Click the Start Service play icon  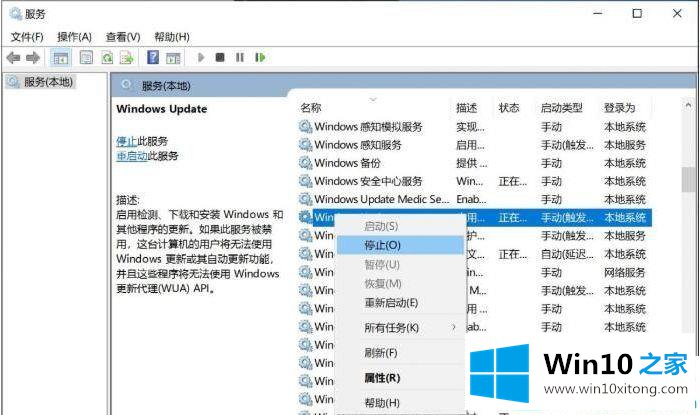click(x=201, y=58)
